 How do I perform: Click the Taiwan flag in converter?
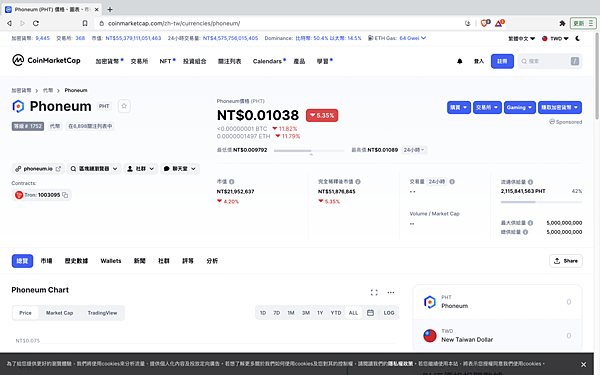click(x=430, y=336)
